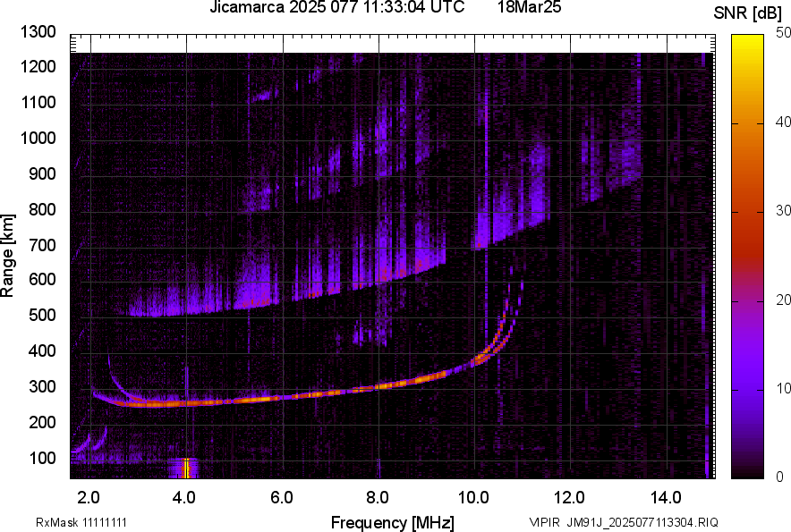
Task: Click the 'RxMask 11111111' footer text
Action: 81,522
